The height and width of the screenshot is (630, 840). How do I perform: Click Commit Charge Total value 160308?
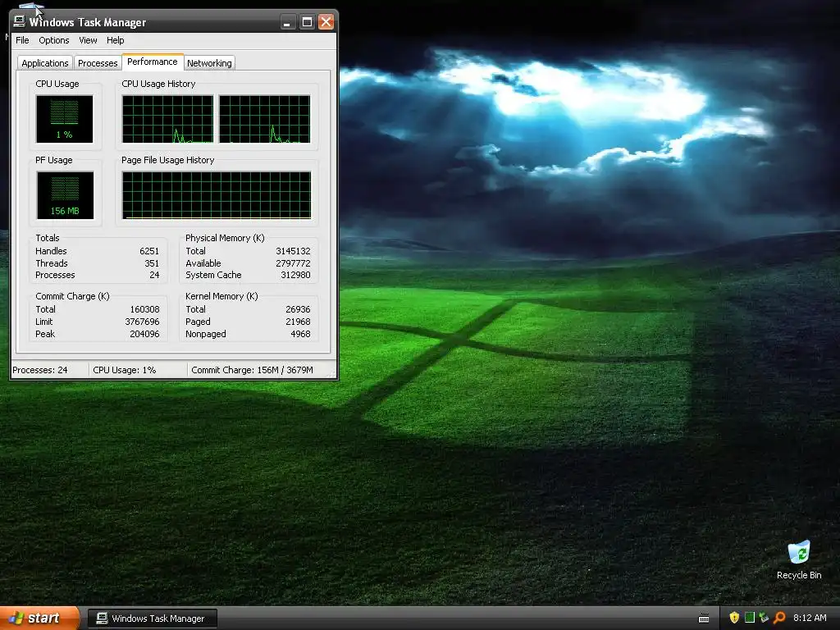[x=144, y=309]
